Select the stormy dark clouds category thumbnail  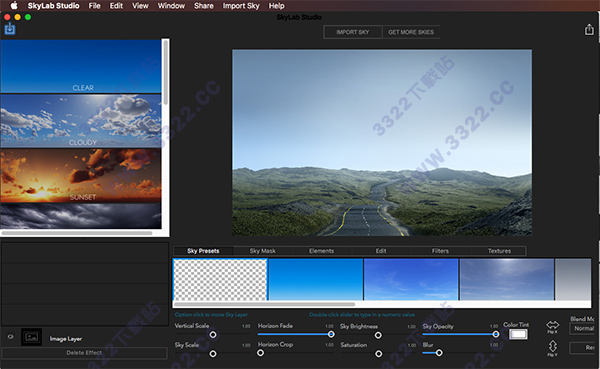(x=81, y=216)
